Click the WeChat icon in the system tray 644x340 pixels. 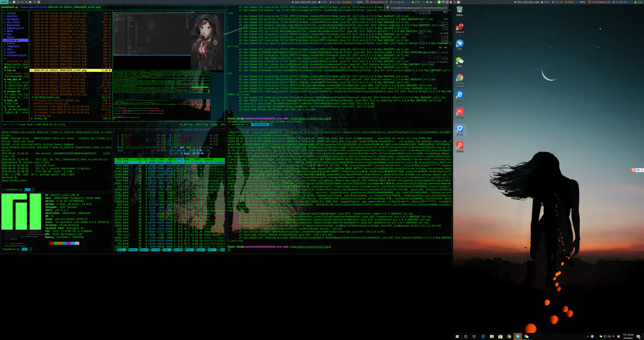tap(601, 336)
